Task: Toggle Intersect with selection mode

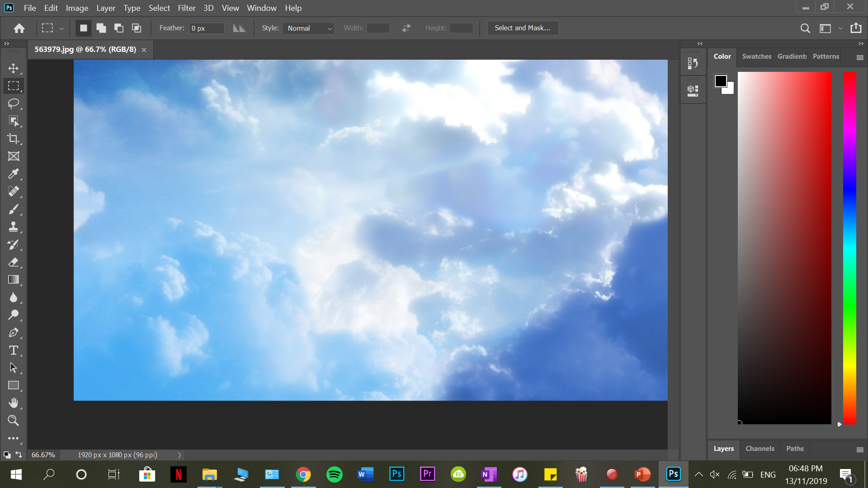Action: click(136, 28)
